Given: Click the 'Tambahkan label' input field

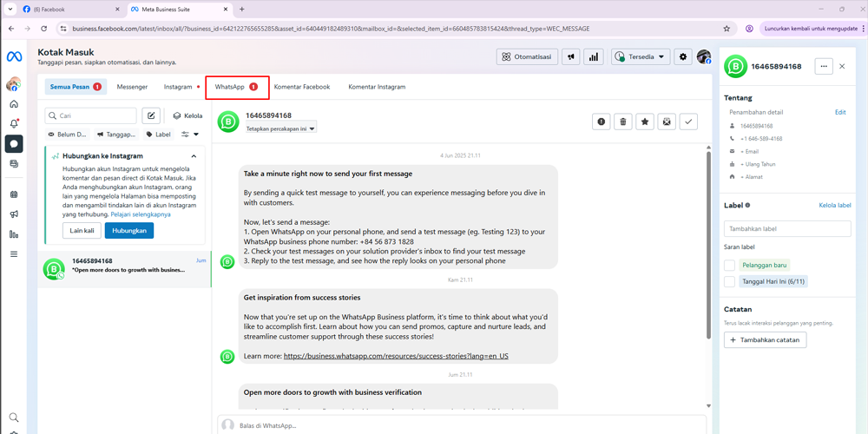Looking at the screenshot, I should 787,229.
